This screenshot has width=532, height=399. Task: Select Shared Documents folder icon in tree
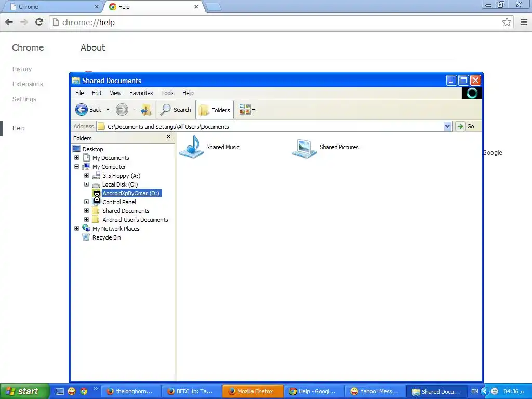click(x=96, y=211)
